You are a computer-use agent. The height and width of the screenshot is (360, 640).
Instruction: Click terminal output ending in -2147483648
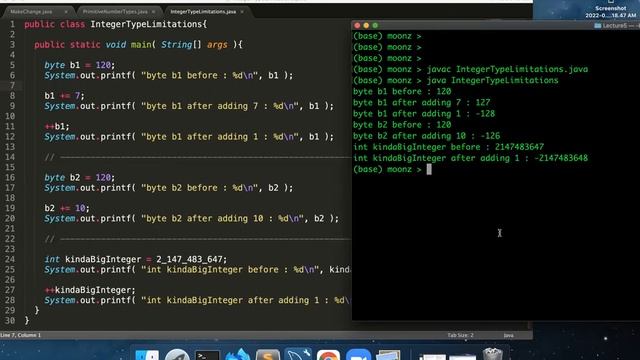[471, 158]
